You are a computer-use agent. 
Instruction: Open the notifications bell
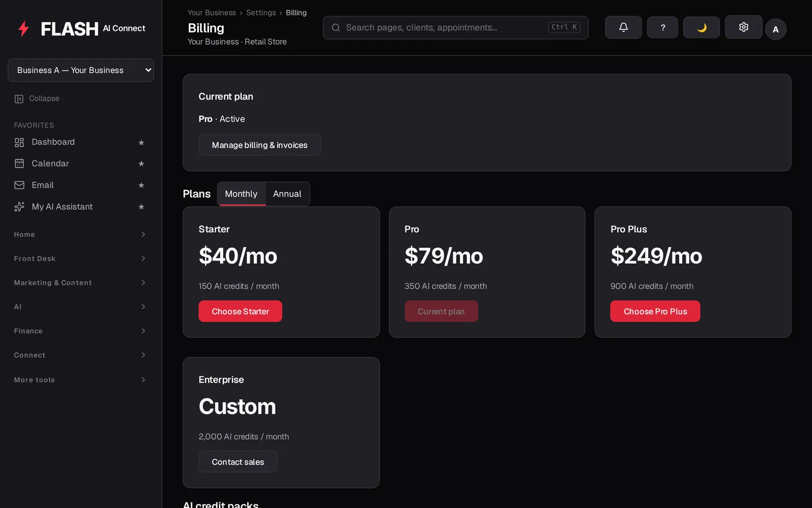pyautogui.click(x=623, y=27)
